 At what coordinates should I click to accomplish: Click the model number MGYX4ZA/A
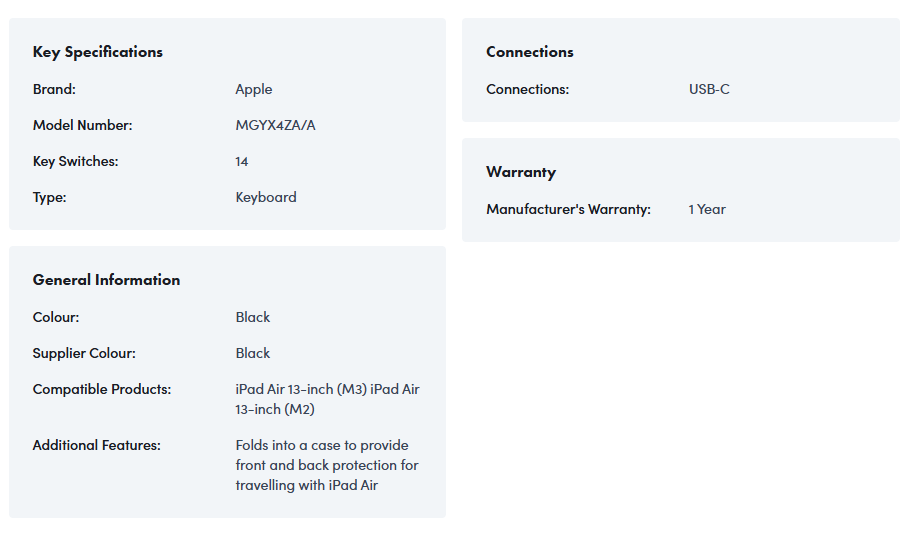276,125
